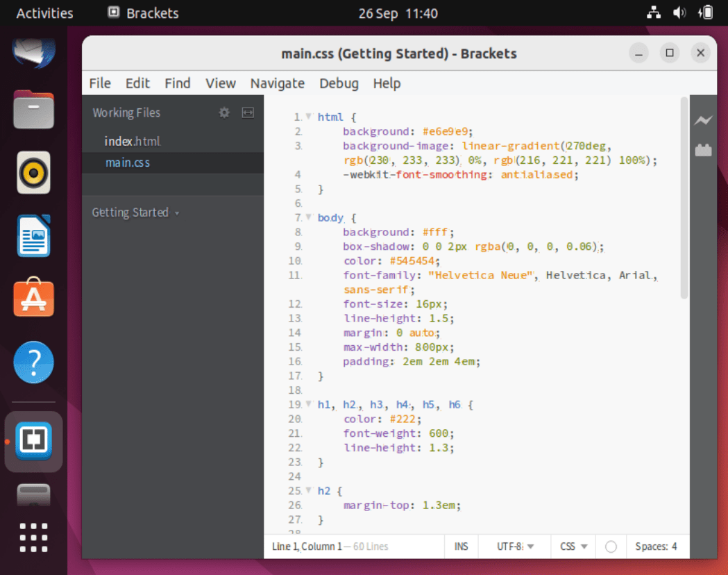Click the lint status circle in the status bar
This screenshot has height=575, width=728.
(611, 547)
